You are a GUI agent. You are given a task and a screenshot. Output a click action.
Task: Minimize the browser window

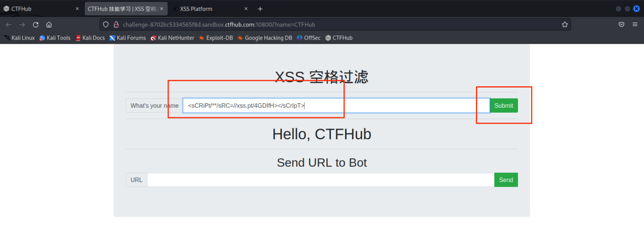coord(618,9)
